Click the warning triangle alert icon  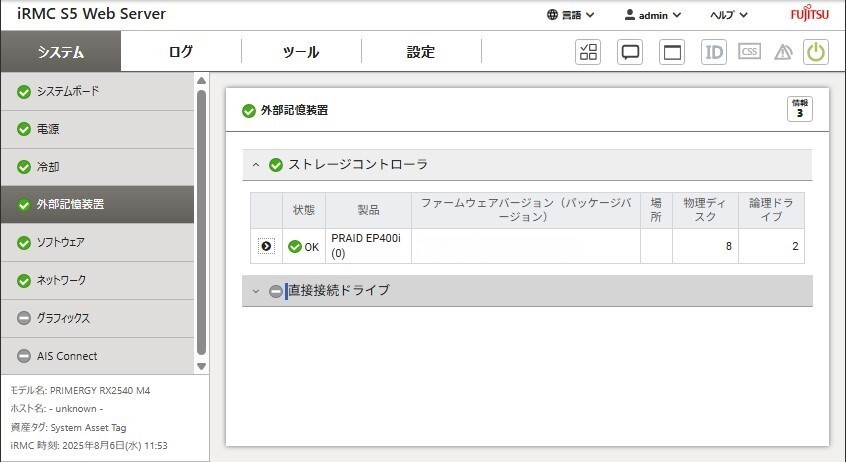(x=783, y=53)
